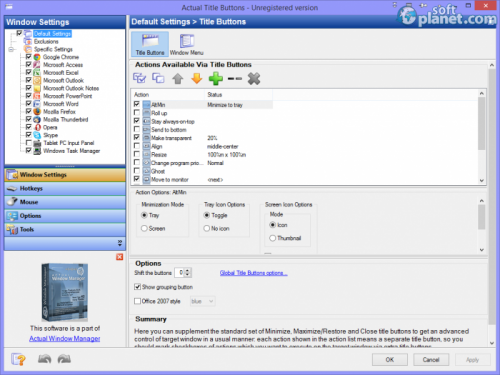Click the action list scrollbar thumb
Viewport: 500px width, 375px height.
coord(481,123)
